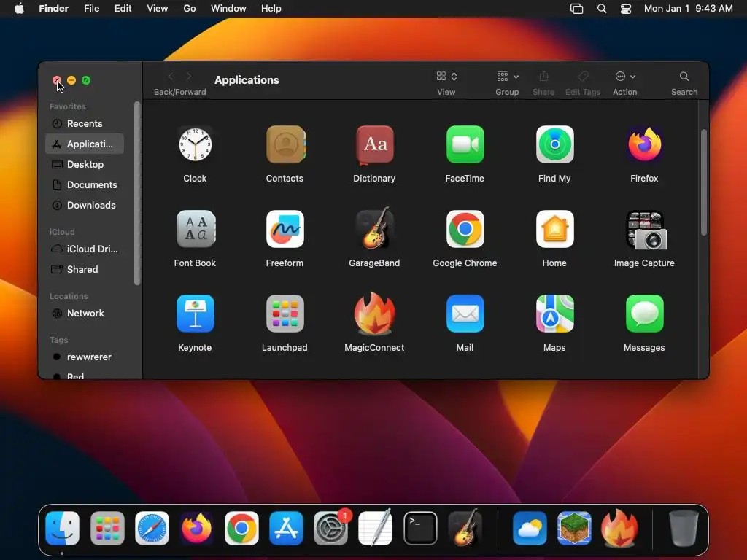
Task: Select the FaceTime app icon
Action: 465,144
